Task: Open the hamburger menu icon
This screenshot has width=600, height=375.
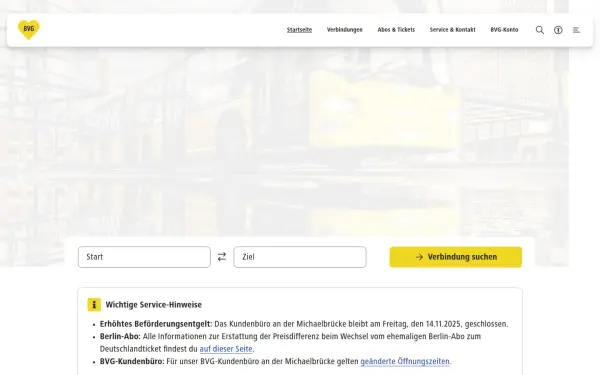Action: (576, 30)
